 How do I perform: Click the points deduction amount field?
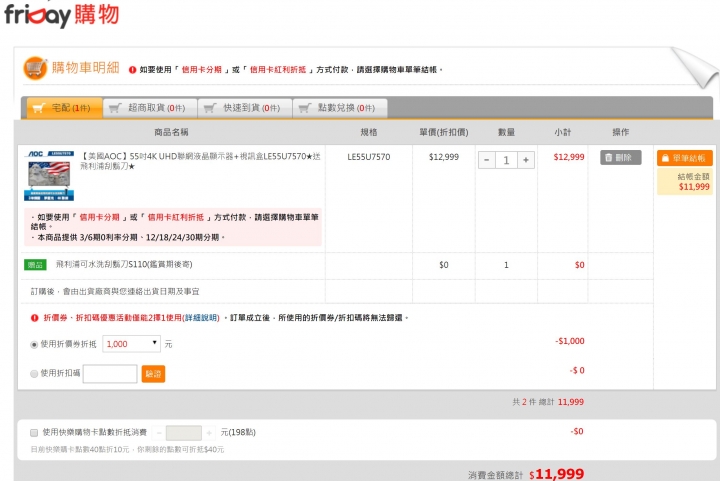tap(184, 432)
